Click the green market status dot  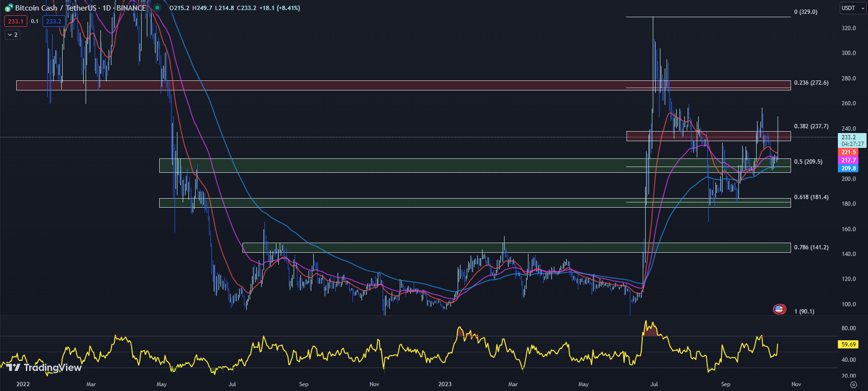(x=157, y=8)
